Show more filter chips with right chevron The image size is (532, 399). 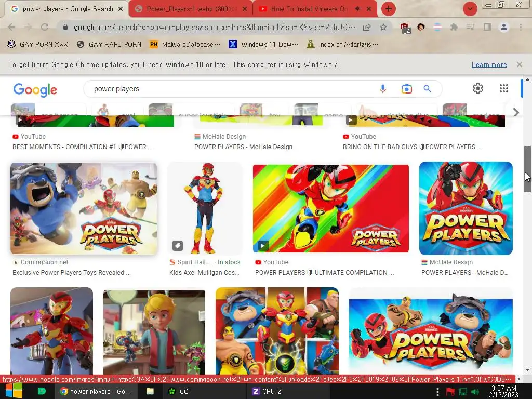coord(516,112)
